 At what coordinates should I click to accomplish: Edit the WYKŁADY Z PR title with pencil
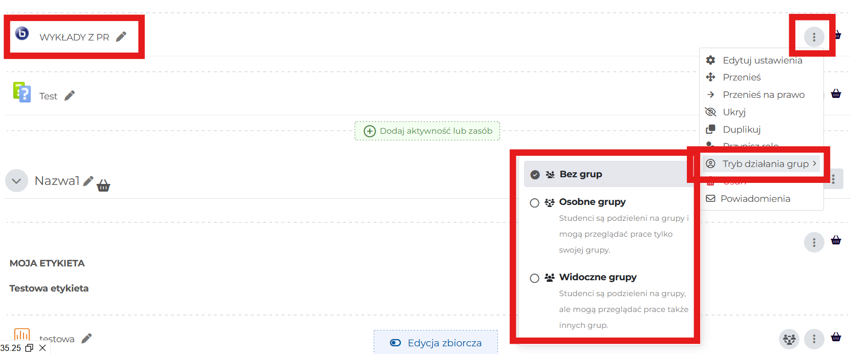[x=121, y=37]
